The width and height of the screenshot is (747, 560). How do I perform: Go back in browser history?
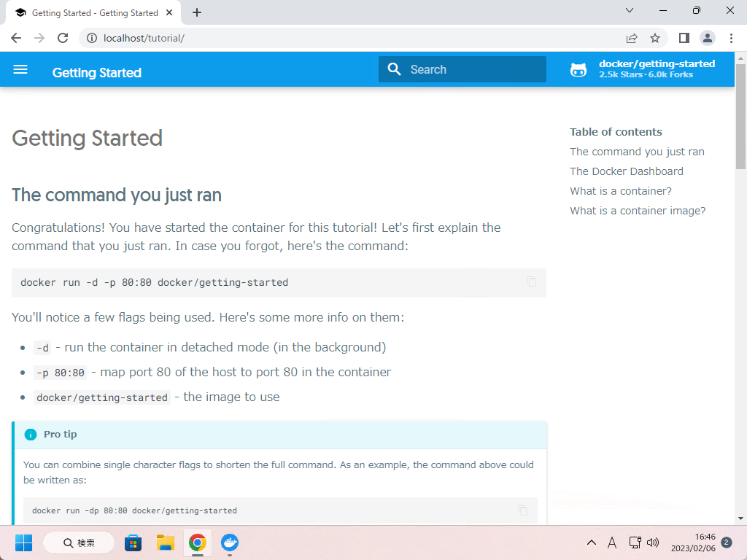click(16, 38)
